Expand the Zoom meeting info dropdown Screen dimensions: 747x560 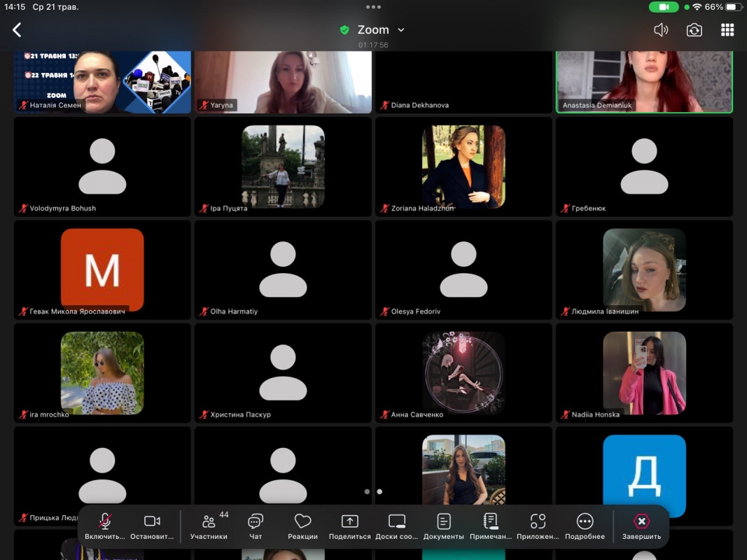point(401,30)
